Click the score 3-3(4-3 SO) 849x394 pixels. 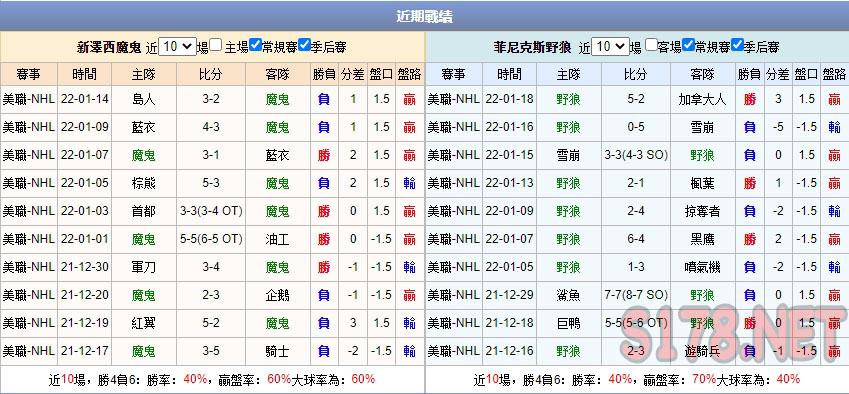(636, 155)
